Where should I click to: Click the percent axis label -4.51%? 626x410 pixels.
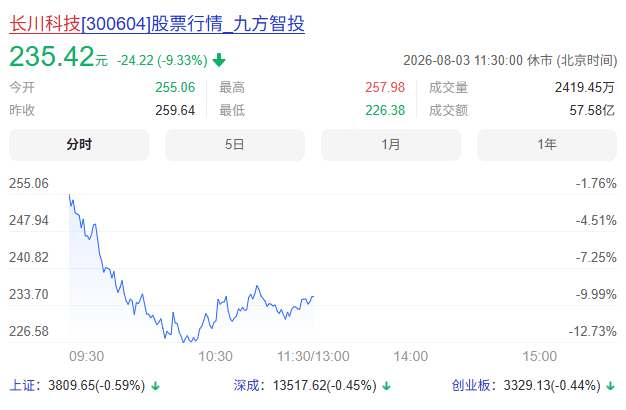click(596, 220)
